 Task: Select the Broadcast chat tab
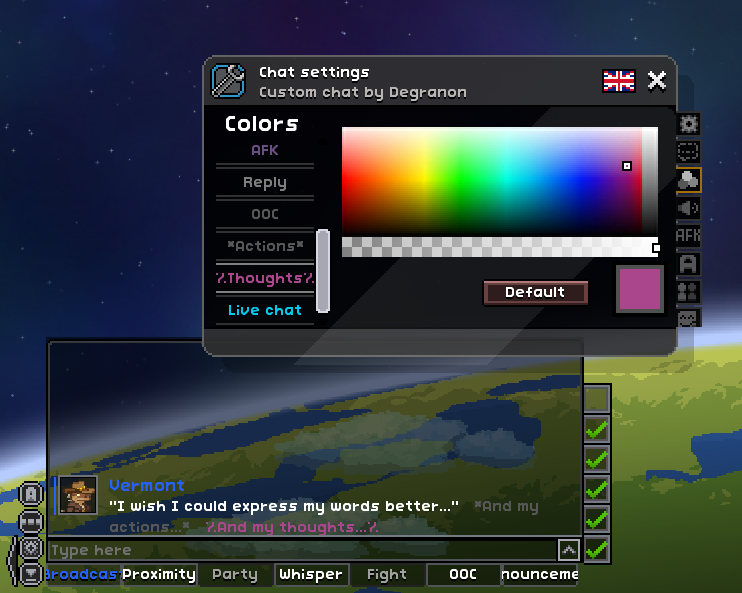coord(83,575)
